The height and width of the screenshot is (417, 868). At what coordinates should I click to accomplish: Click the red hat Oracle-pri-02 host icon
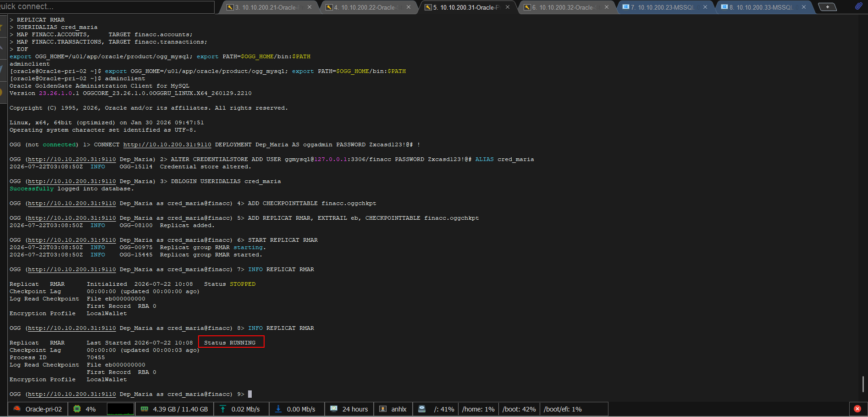(17, 409)
